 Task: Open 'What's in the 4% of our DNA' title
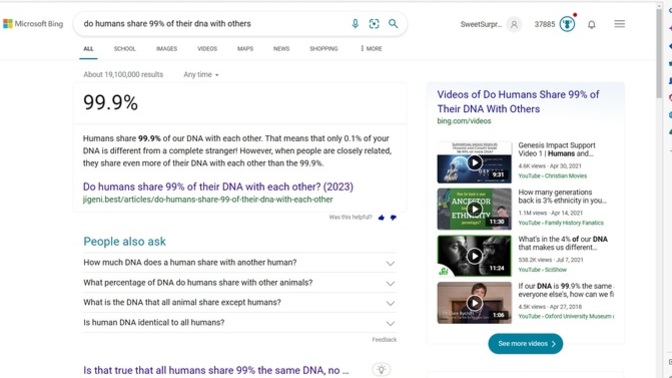click(x=563, y=243)
